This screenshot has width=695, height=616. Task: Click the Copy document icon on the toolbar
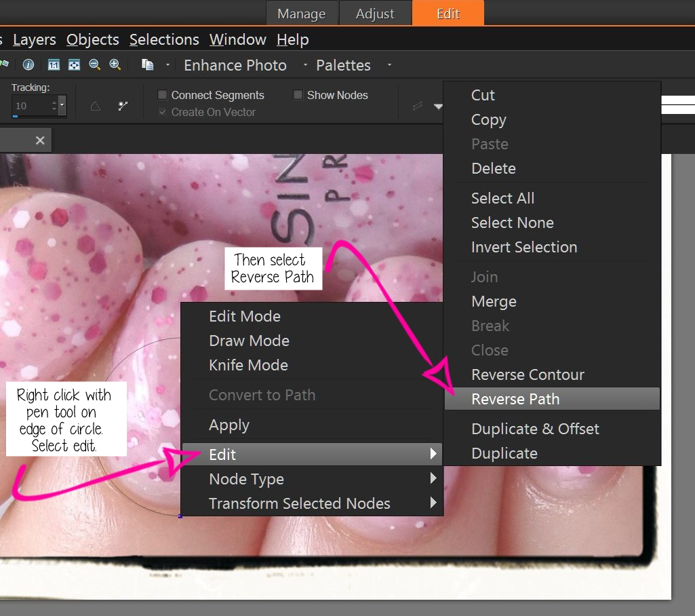click(146, 64)
